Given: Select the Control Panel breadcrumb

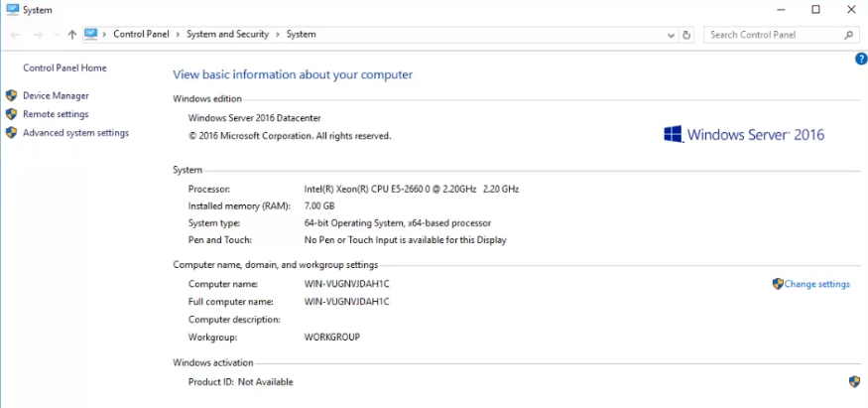Looking at the screenshot, I should 142,35.
